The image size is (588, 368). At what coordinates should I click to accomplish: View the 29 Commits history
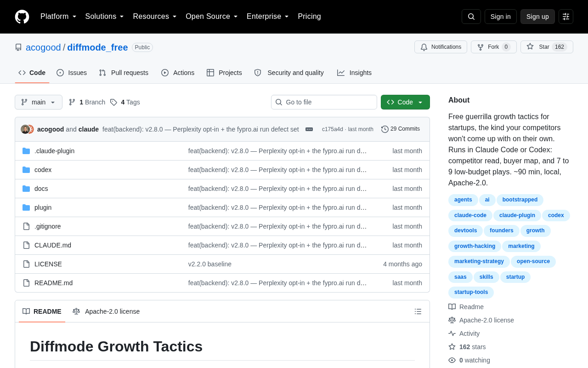401,129
